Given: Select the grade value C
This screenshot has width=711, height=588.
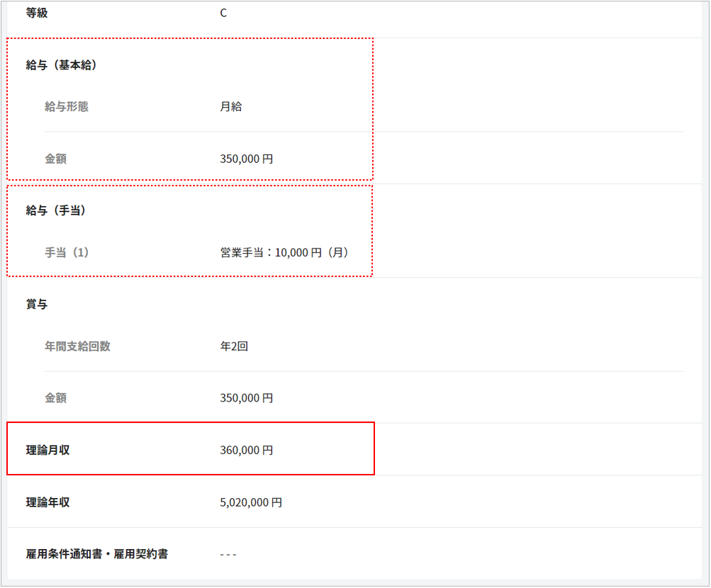Looking at the screenshot, I should [223, 13].
